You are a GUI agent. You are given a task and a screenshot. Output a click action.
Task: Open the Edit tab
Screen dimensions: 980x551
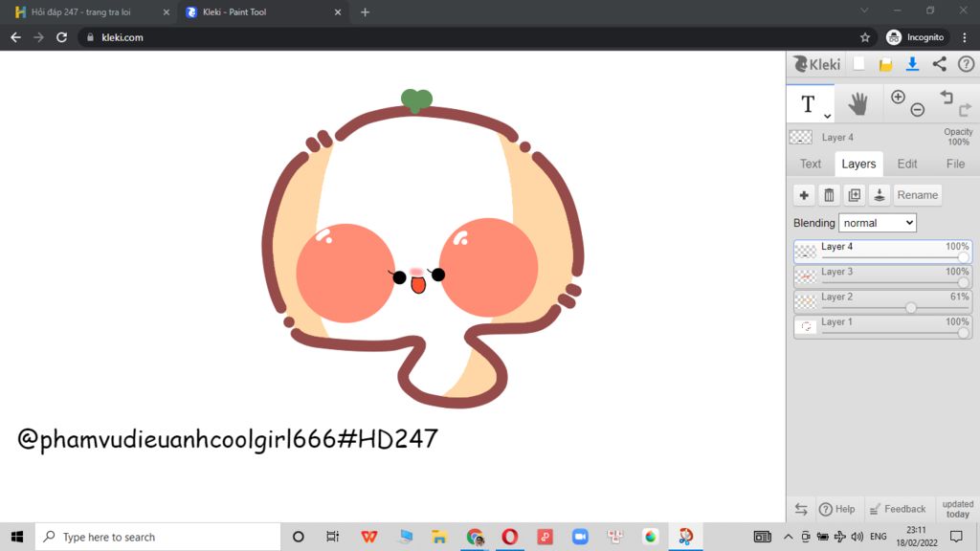click(x=907, y=164)
